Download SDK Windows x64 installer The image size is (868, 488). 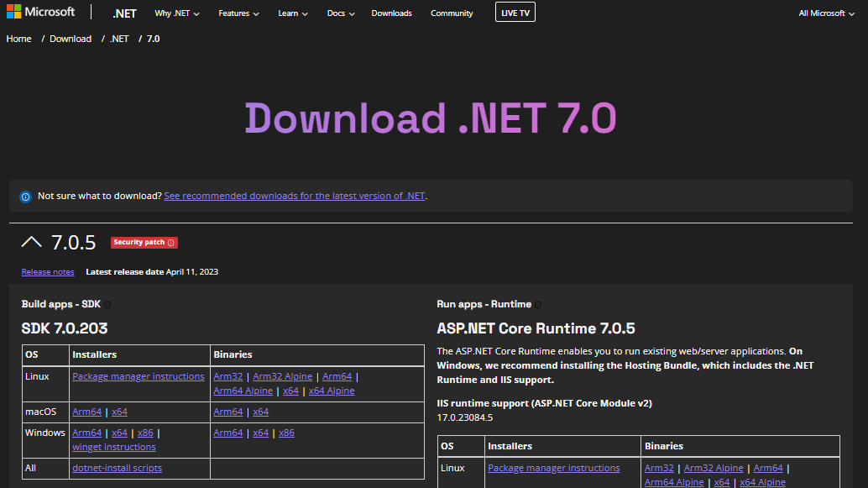(x=119, y=433)
